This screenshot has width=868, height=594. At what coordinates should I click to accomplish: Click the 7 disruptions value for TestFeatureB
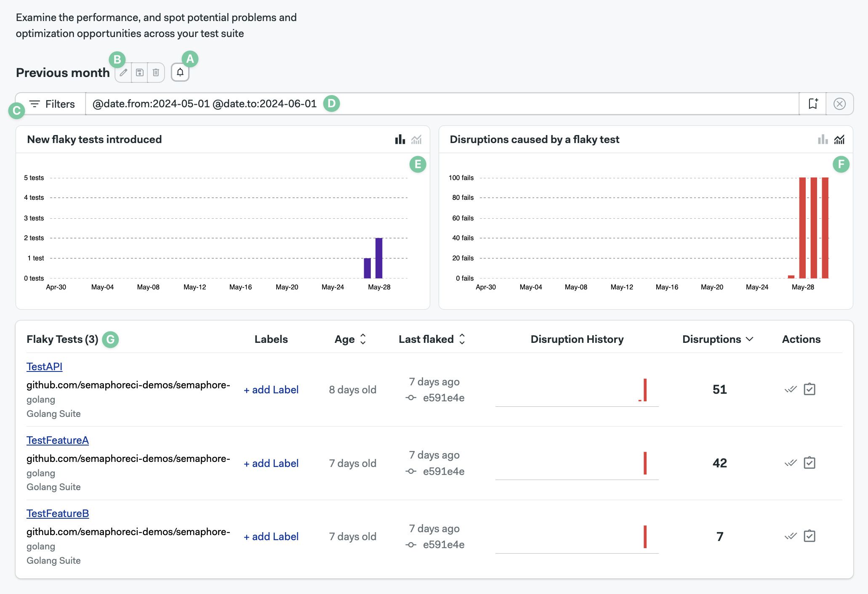[x=720, y=537]
